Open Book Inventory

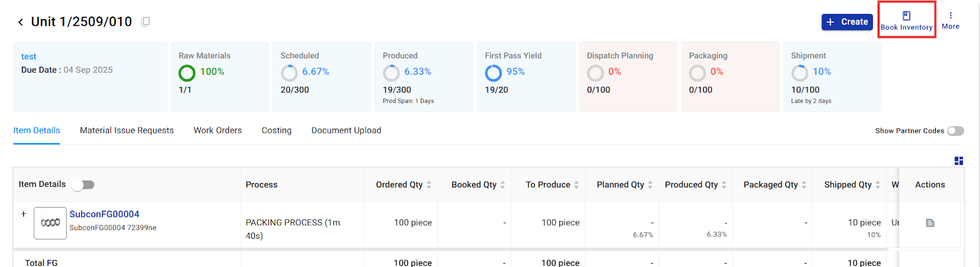click(x=907, y=20)
